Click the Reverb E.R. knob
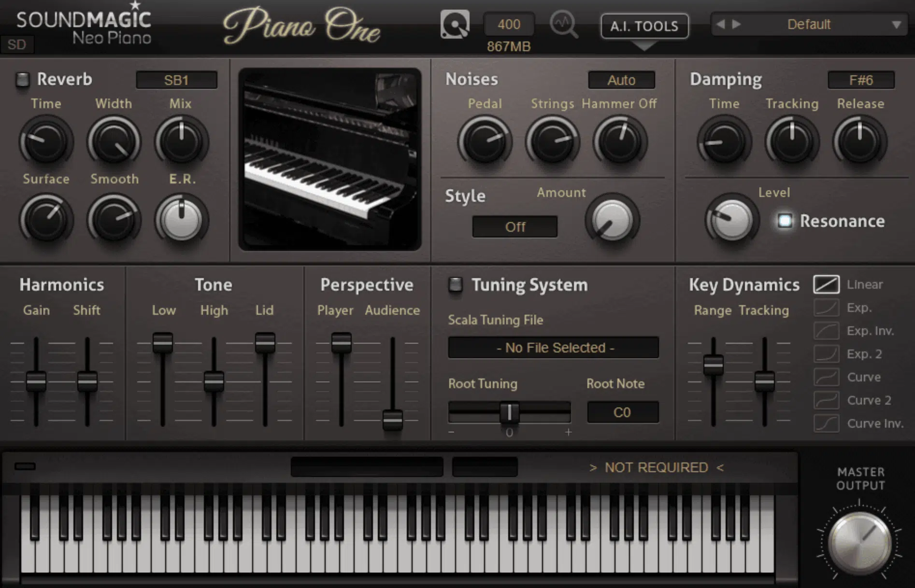915x588 pixels. [181, 220]
